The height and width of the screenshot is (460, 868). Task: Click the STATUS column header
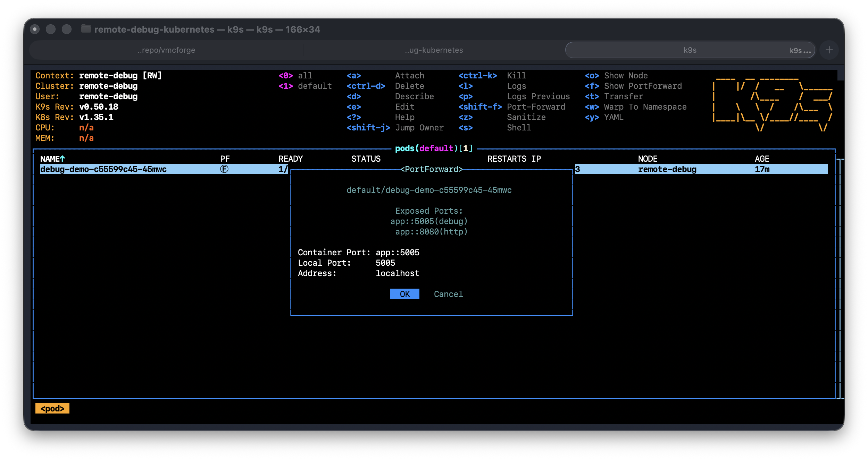(x=366, y=159)
